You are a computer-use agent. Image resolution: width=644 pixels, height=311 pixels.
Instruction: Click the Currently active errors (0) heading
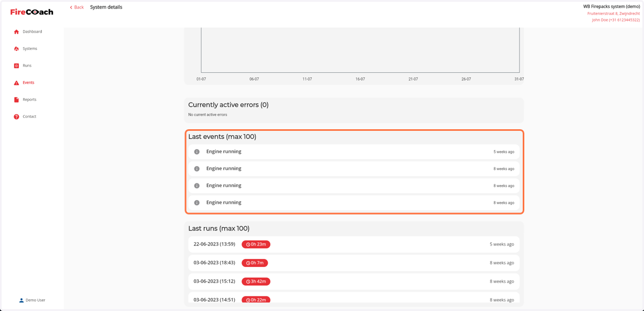click(x=229, y=105)
